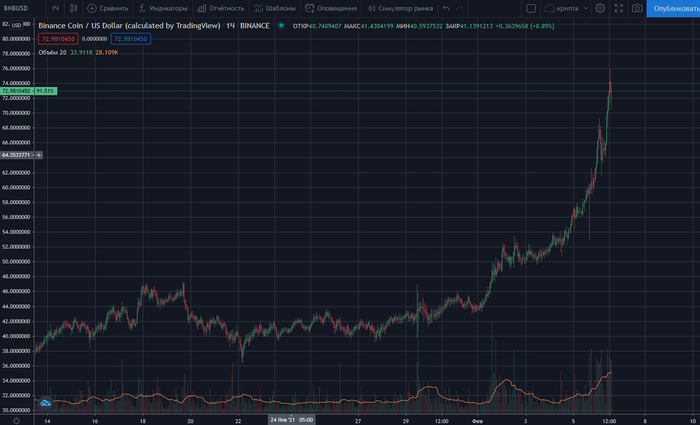Screen dimensions: 700x425
Task: Redo the chart action arrow
Action: pos(459,8)
